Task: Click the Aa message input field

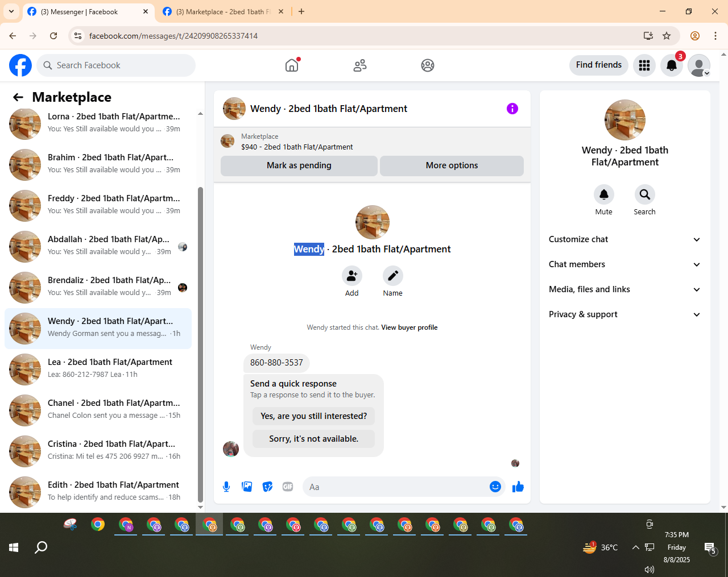Action: tap(396, 487)
